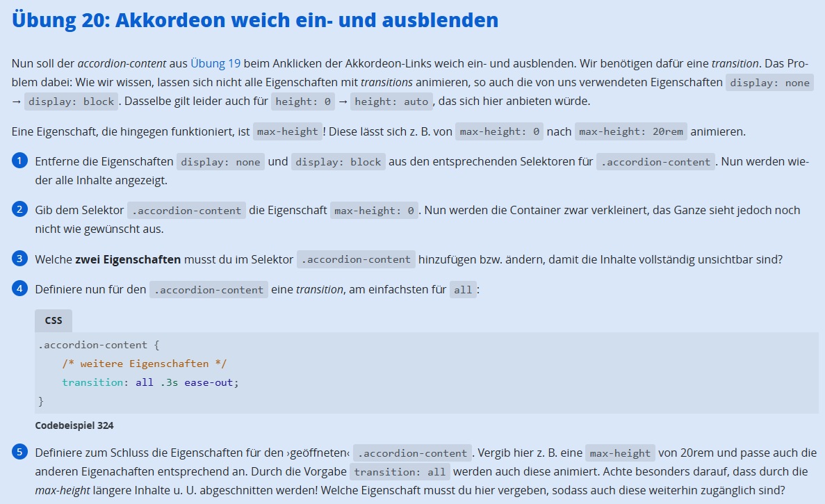Click bold text 'zwei Eigenschaften'
This screenshot has width=825, height=504.
coord(128,259)
